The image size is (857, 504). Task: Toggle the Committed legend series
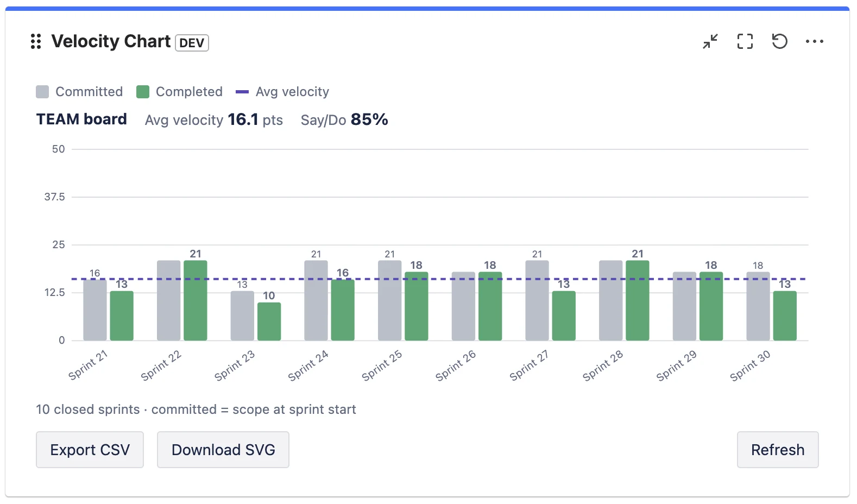79,92
